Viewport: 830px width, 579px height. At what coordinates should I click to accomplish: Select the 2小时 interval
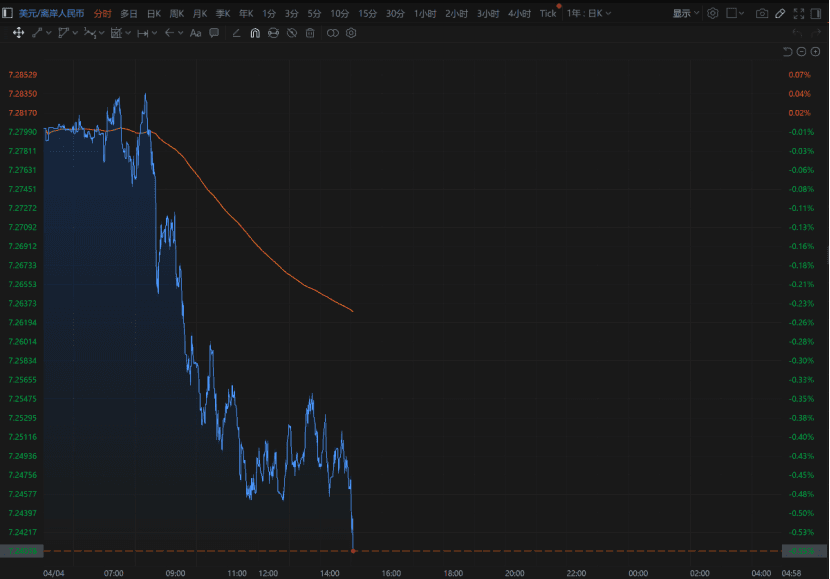456,14
